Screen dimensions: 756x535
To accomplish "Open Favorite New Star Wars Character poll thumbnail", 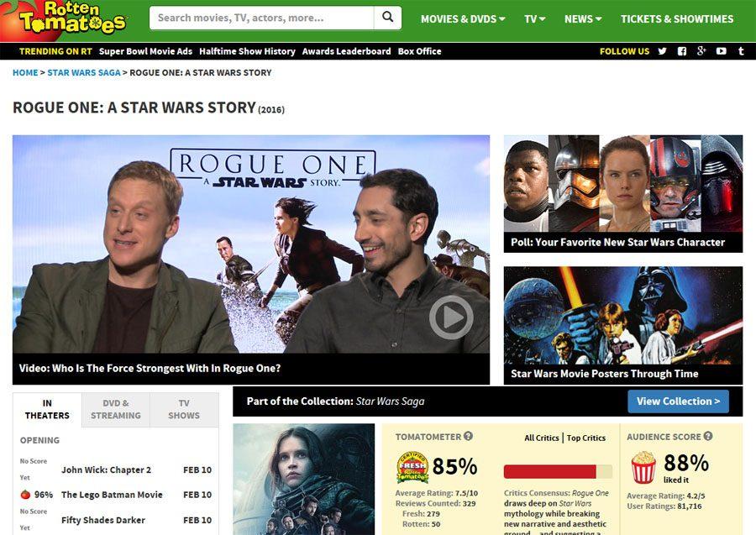I will pos(623,194).
